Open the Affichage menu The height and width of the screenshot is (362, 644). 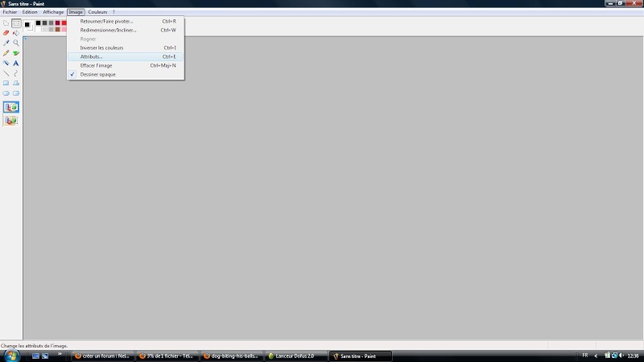[53, 12]
